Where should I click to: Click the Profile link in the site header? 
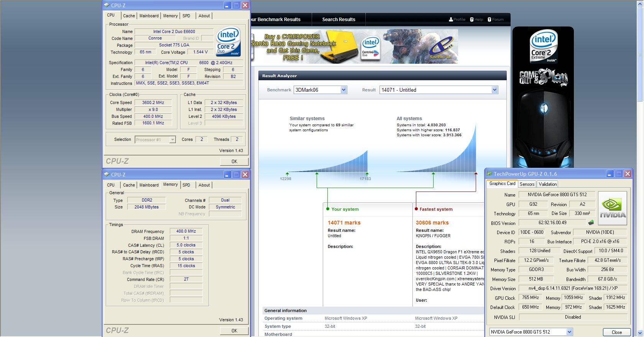click(x=459, y=20)
